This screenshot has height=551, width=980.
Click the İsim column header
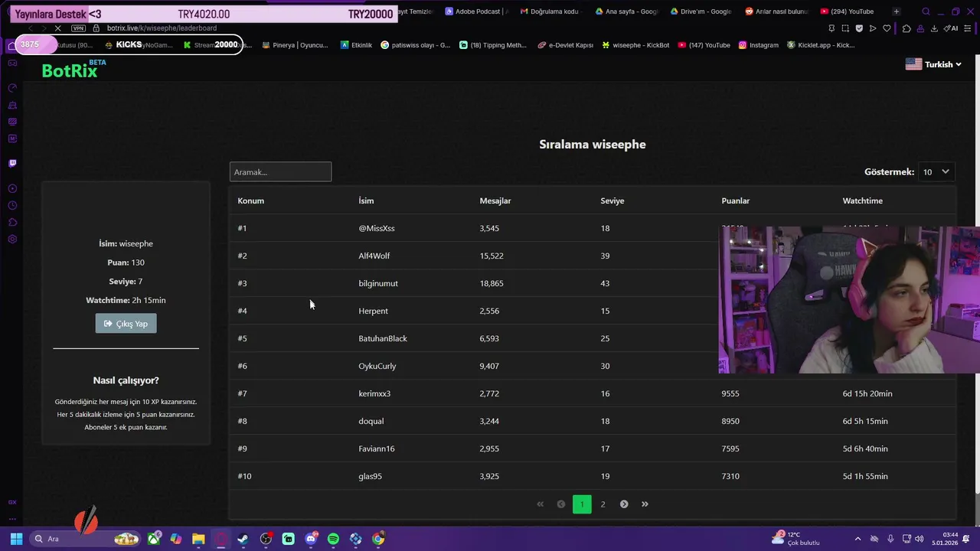tap(366, 201)
